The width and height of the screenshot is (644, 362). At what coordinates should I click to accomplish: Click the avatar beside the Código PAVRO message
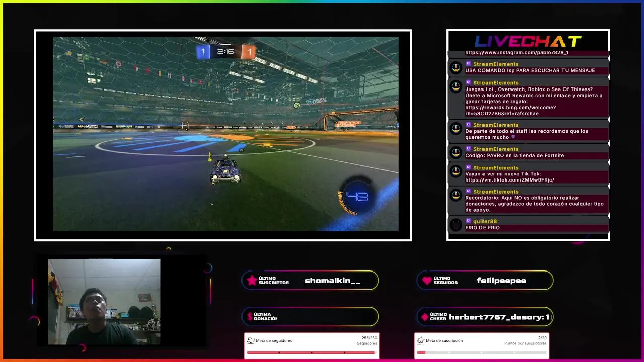456,152
